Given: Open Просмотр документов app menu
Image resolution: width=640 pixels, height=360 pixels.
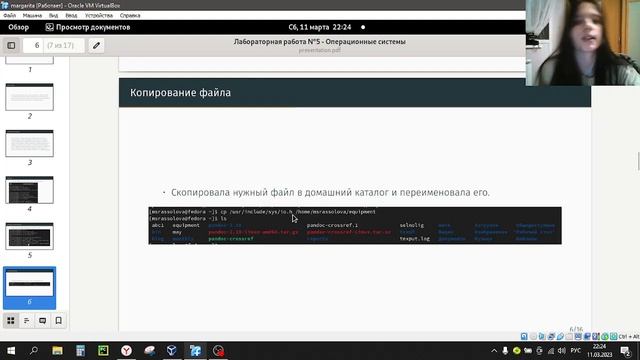Looking at the screenshot, I should [88, 27].
